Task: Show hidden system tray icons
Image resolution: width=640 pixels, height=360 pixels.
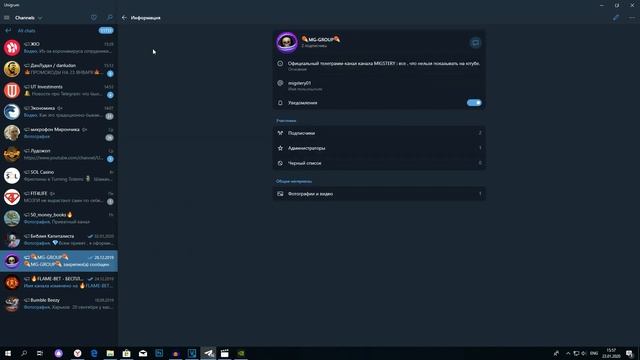Action: click(x=568, y=353)
